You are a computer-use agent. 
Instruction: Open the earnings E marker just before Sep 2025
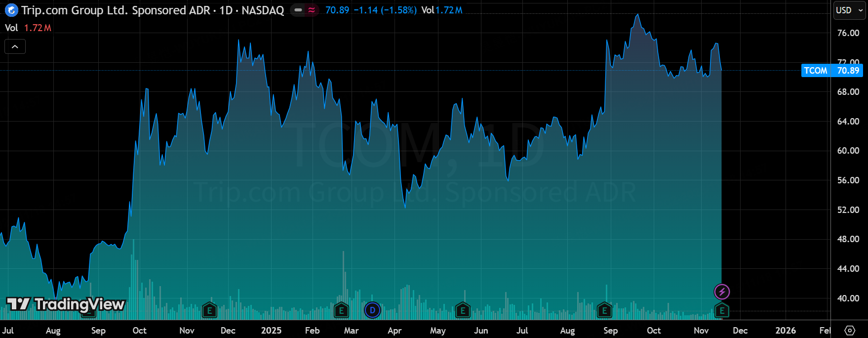(x=605, y=311)
